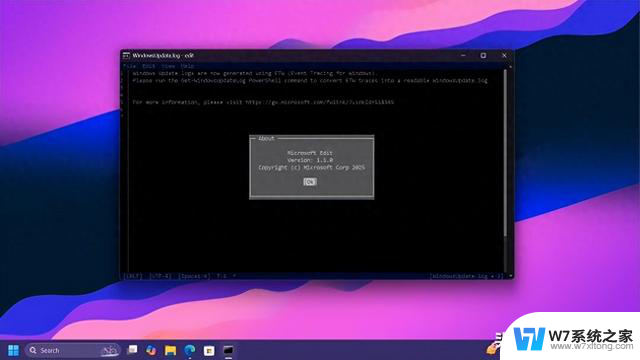Click the Get-WindowsUpdateLog PowerShell command line
The image size is (640, 360).
[x=310, y=81]
